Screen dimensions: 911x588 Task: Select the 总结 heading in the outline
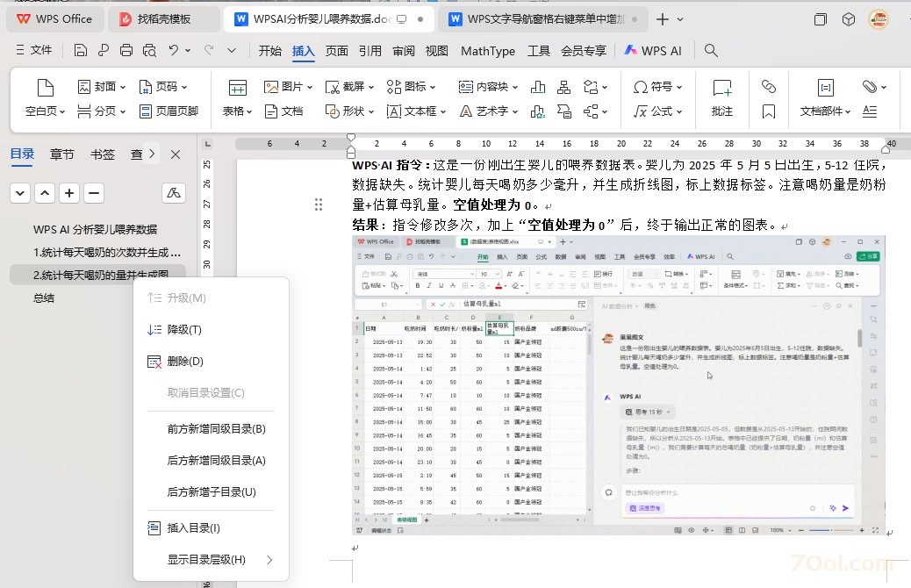[43, 298]
